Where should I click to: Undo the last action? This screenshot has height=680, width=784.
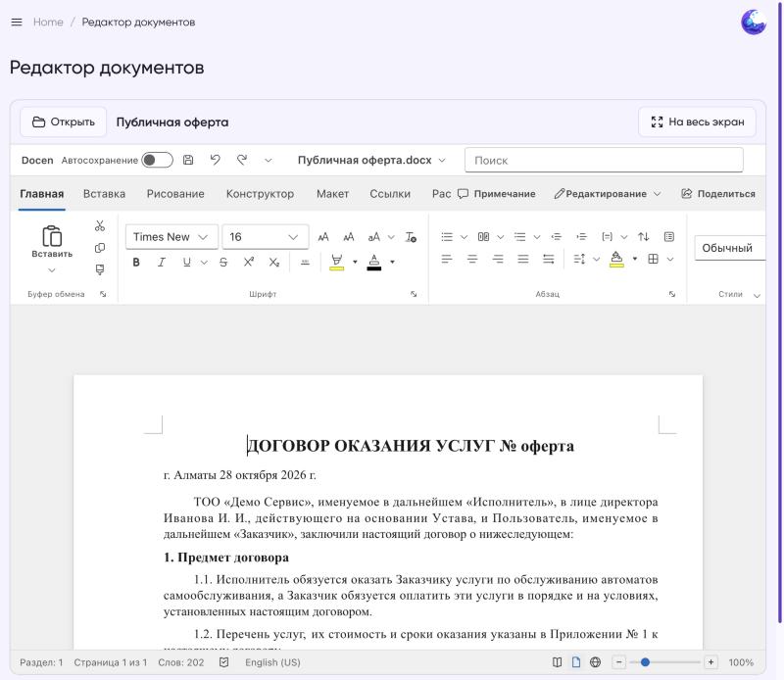[x=215, y=160]
